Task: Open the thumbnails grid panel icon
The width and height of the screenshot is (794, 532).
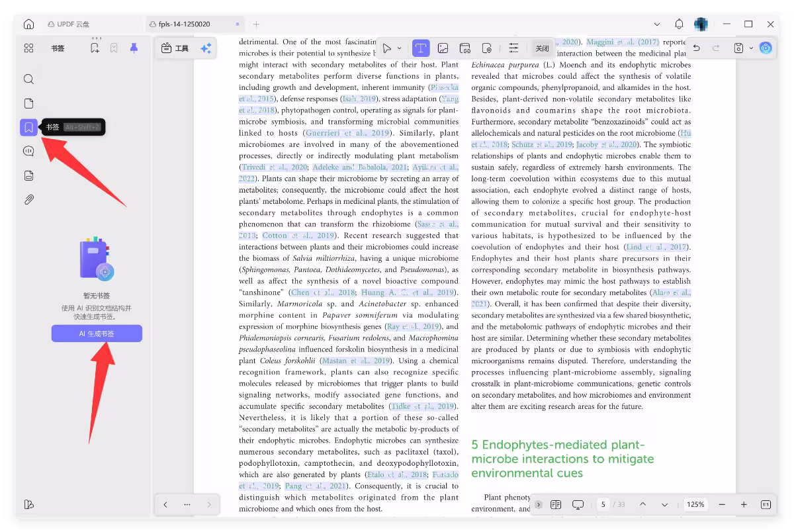Action: coord(28,48)
